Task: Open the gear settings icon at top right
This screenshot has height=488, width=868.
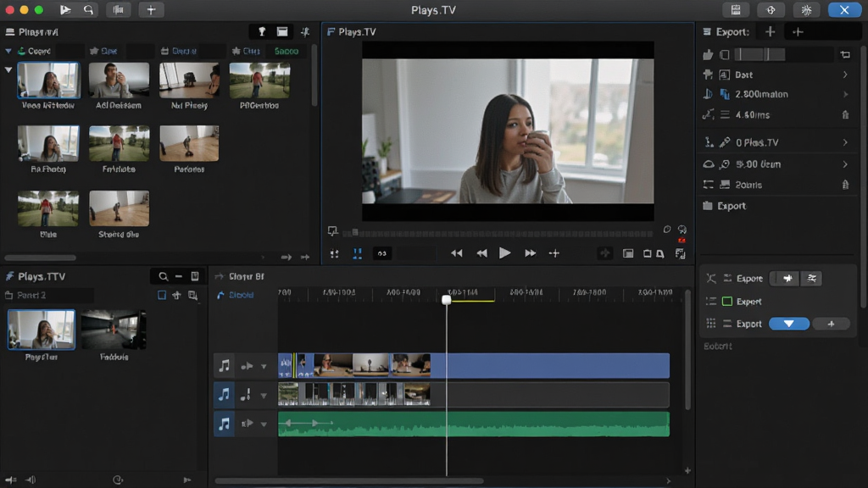Action: 807,9
